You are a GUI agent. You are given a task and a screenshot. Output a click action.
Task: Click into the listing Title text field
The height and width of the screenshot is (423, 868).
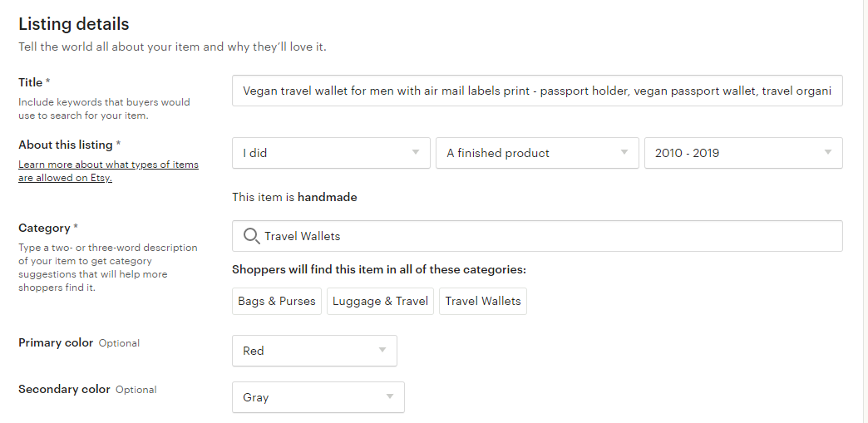(537, 91)
